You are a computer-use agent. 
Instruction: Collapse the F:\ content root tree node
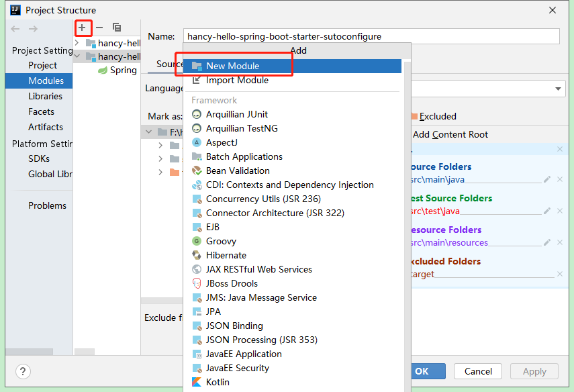click(149, 132)
